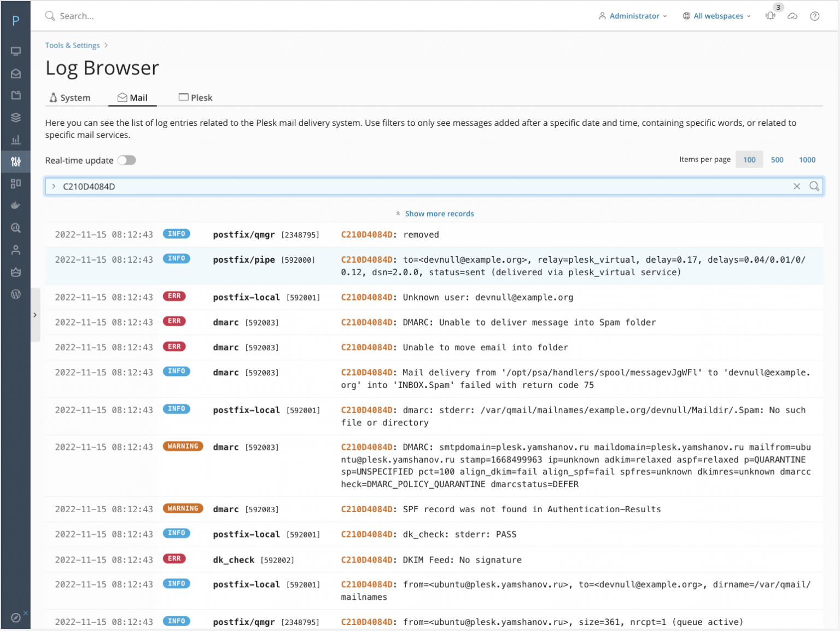Enable Real-time update
This screenshot has height=631, width=840.
(126, 160)
